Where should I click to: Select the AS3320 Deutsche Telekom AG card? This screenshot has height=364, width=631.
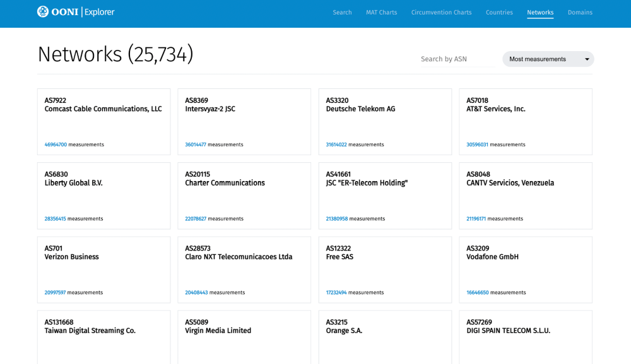pos(385,122)
